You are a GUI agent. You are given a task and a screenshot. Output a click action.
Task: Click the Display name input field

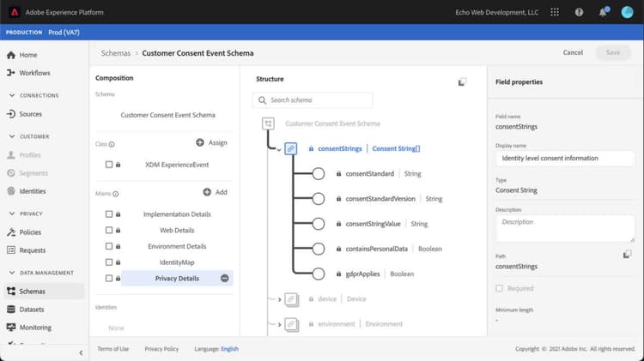[x=565, y=159]
